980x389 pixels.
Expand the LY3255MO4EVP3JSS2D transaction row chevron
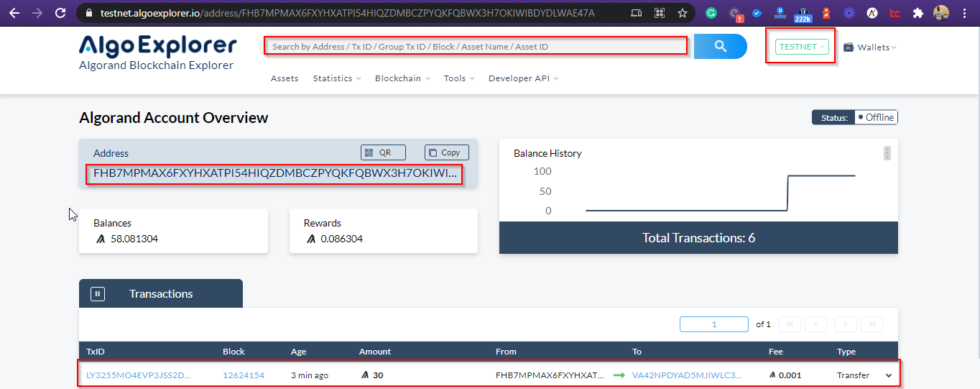point(889,375)
